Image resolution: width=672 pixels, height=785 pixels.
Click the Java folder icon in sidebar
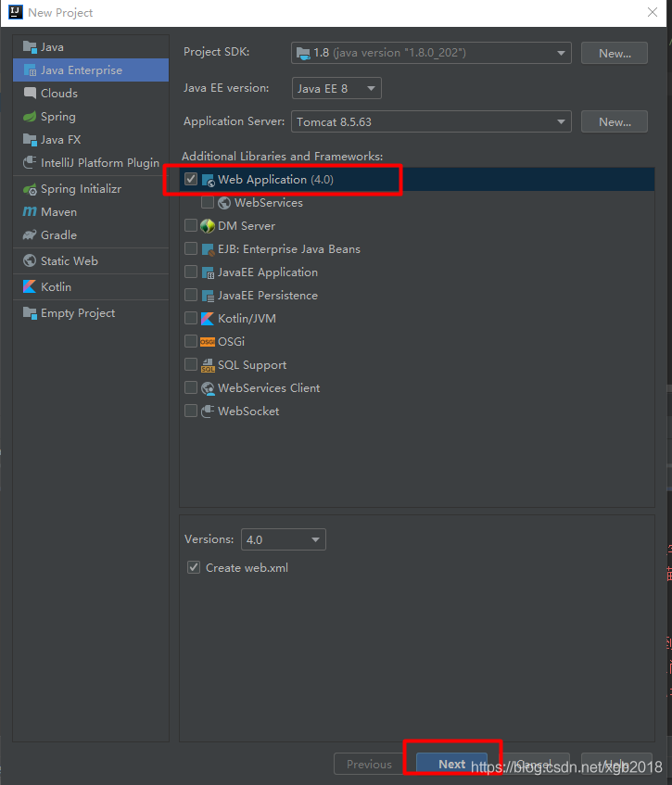point(30,47)
